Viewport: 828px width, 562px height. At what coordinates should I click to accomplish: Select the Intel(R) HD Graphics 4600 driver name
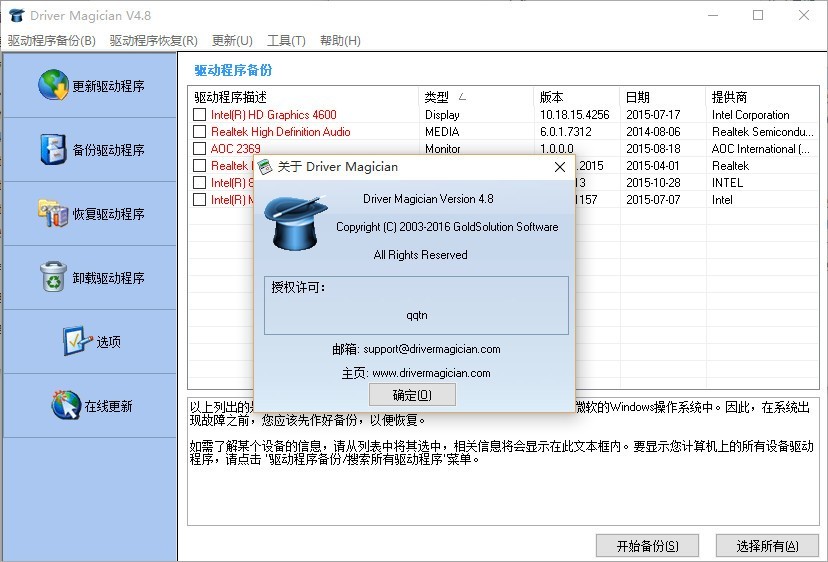click(x=274, y=115)
